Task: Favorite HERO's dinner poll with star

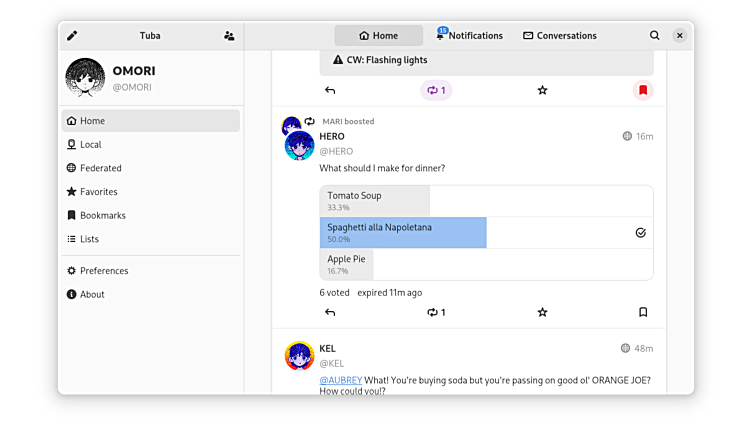Action: pyautogui.click(x=542, y=312)
